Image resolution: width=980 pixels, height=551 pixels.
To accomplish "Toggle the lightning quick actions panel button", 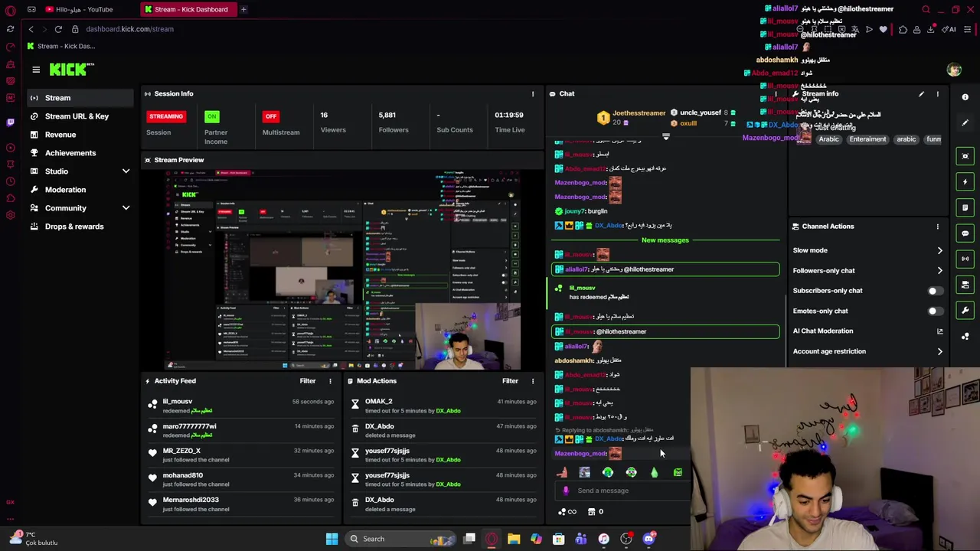I will pyautogui.click(x=965, y=181).
